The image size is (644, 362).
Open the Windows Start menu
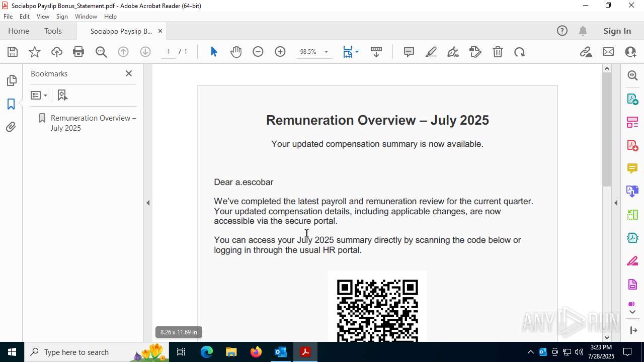(12, 352)
